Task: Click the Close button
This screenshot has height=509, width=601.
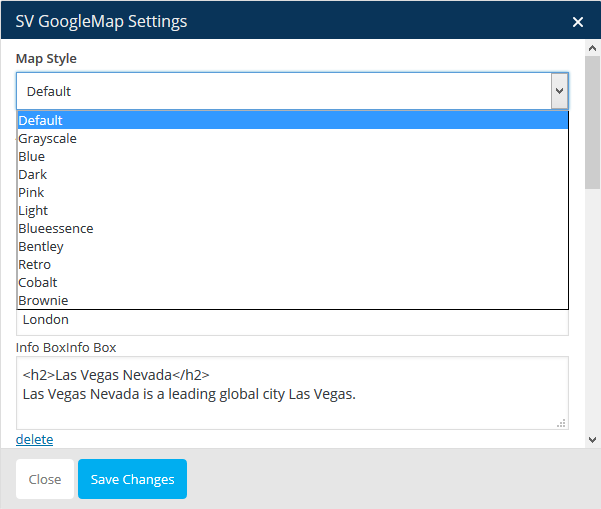Action: [x=45, y=479]
